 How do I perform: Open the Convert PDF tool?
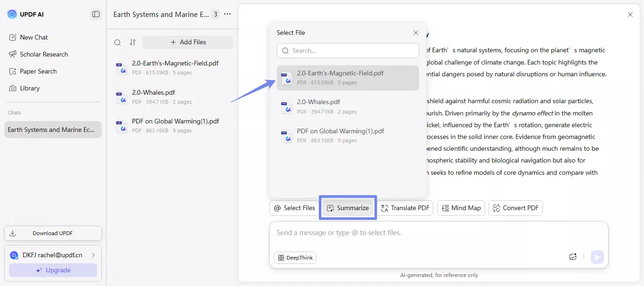(515, 208)
